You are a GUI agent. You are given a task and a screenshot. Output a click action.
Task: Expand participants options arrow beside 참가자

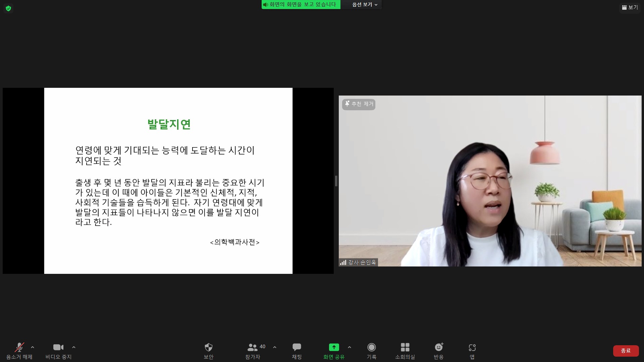(x=275, y=347)
